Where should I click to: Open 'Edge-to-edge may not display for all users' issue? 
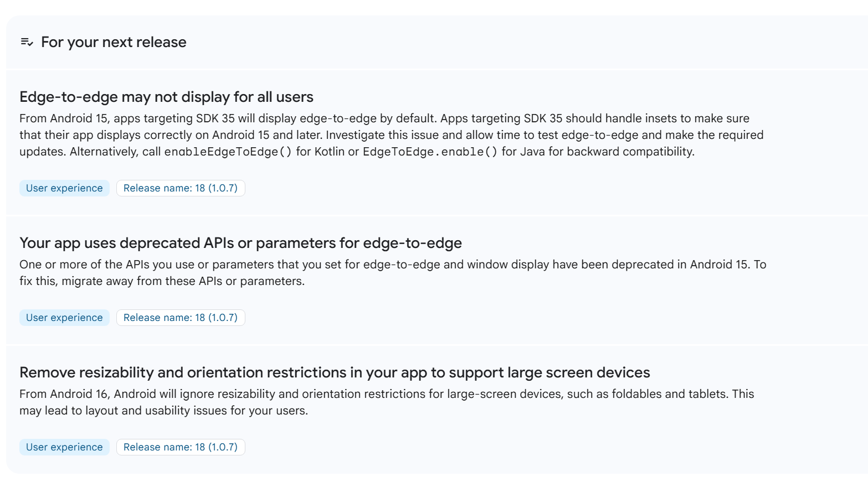tap(166, 97)
